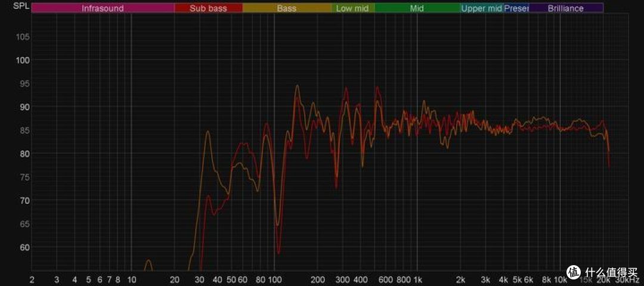Click the 100 Hz frequency axis label
Image resolution: width=644 pixels, height=286 pixels.
coord(274,279)
